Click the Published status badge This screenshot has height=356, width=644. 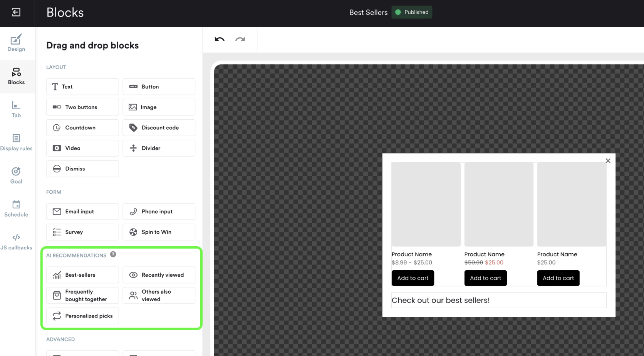click(x=412, y=12)
